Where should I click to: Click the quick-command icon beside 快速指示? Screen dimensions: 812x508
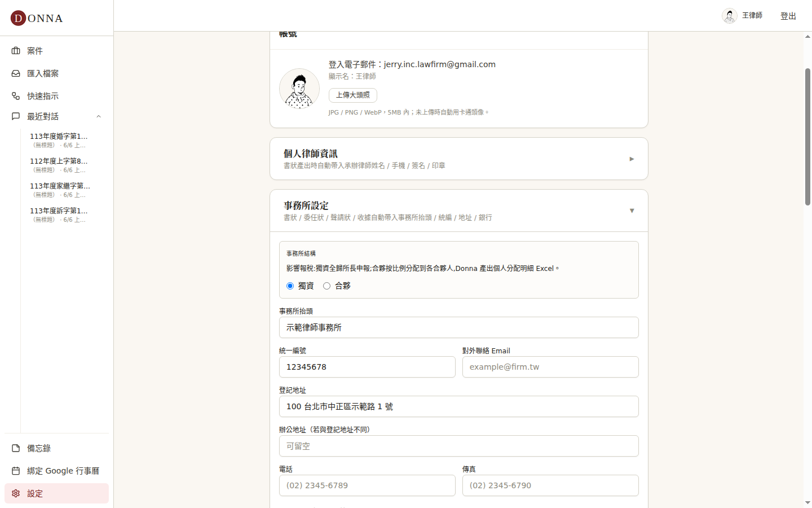(x=16, y=96)
